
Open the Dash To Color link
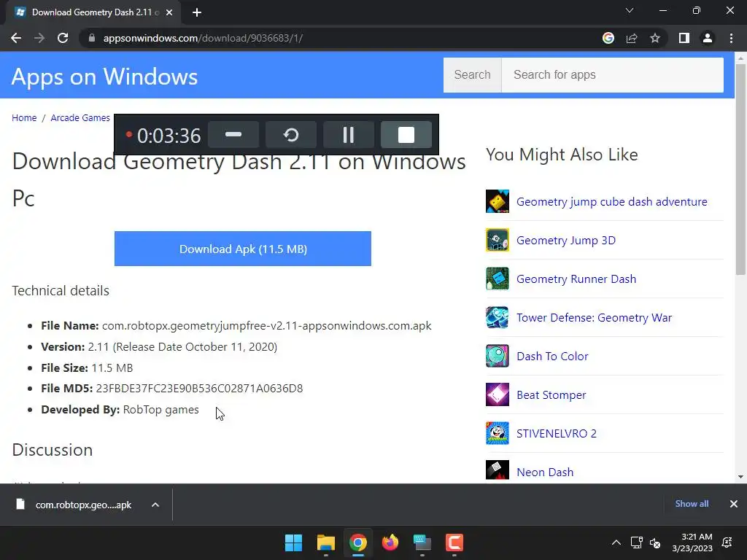click(552, 356)
